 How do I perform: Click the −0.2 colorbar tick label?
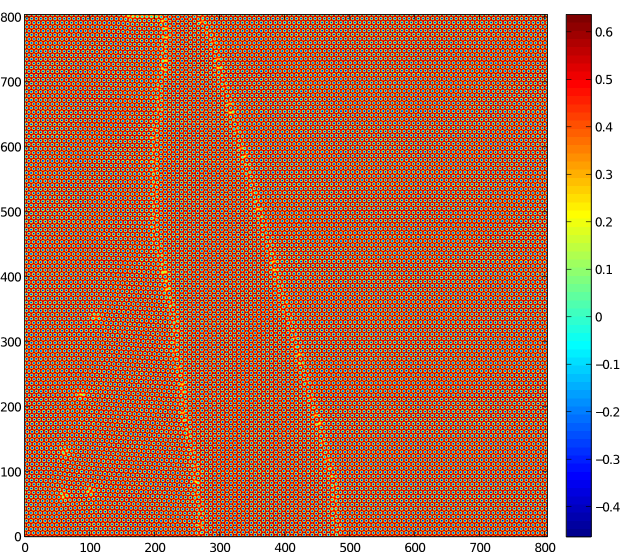coord(608,412)
